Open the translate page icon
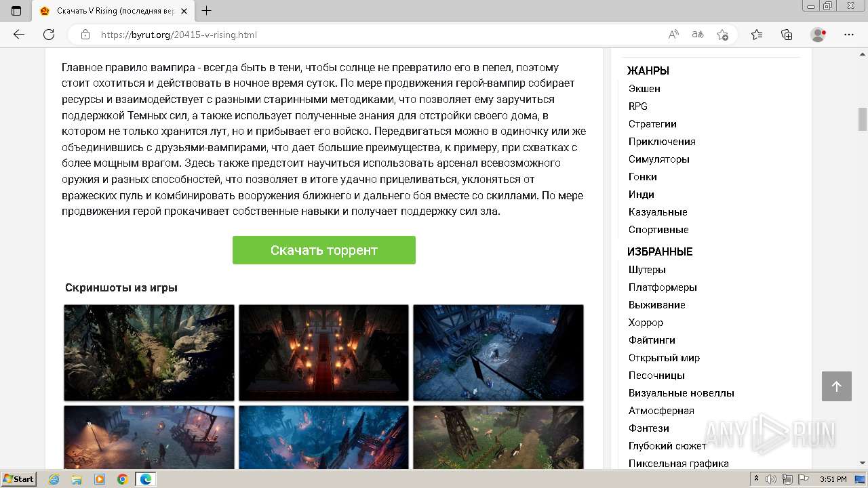Screen dimensions: 868x488 click(697, 35)
